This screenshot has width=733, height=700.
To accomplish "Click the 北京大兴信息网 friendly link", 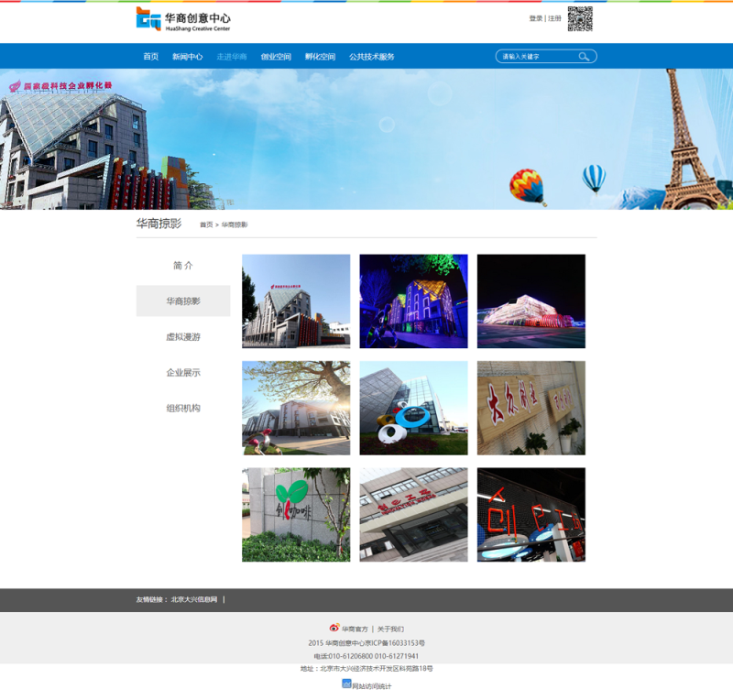I will (x=194, y=600).
